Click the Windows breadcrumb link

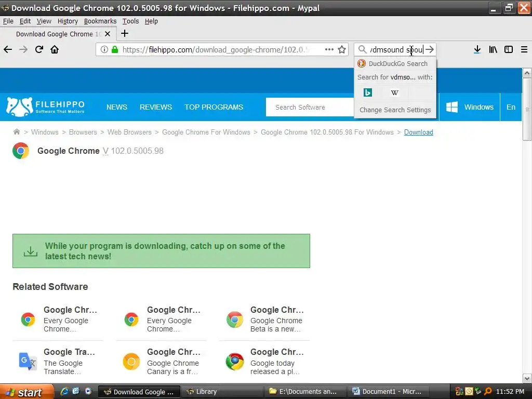(45, 132)
